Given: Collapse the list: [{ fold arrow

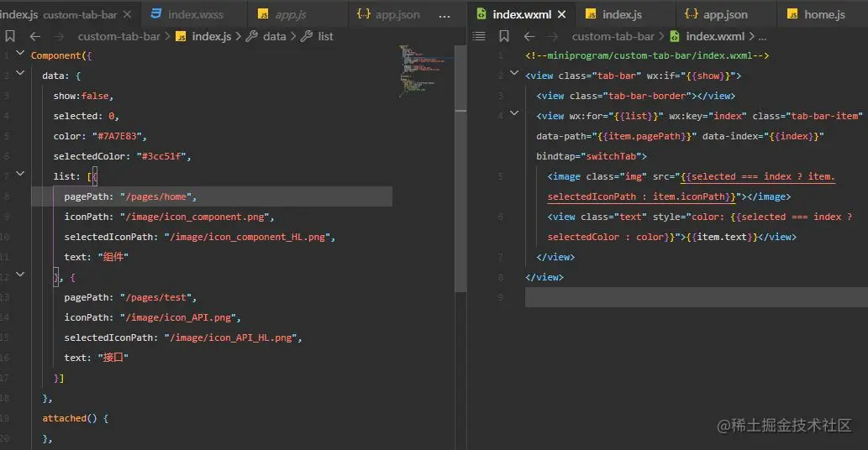Looking at the screenshot, I should click(20, 174).
